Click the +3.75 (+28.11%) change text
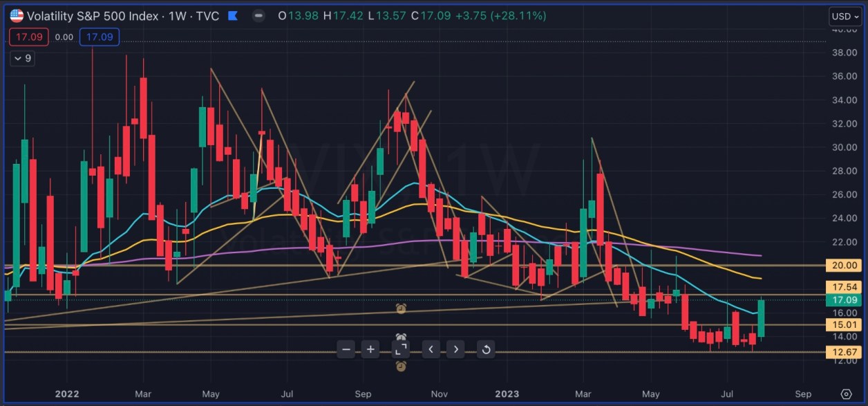Viewport: 868px width, 406px height. 502,15
